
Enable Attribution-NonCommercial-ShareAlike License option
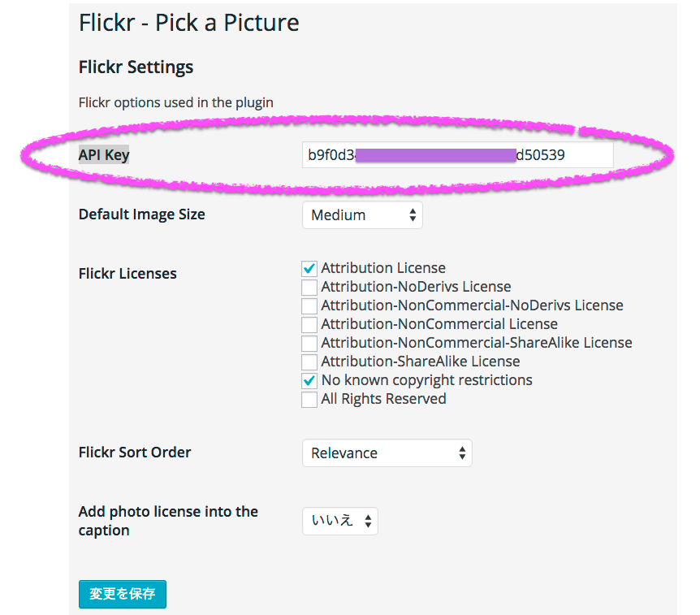[x=309, y=344]
